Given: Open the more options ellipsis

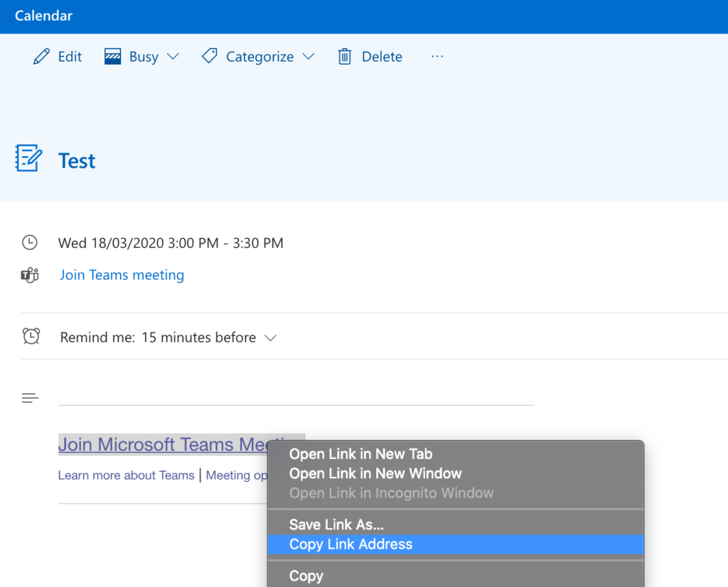Looking at the screenshot, I should click(437, 57).
